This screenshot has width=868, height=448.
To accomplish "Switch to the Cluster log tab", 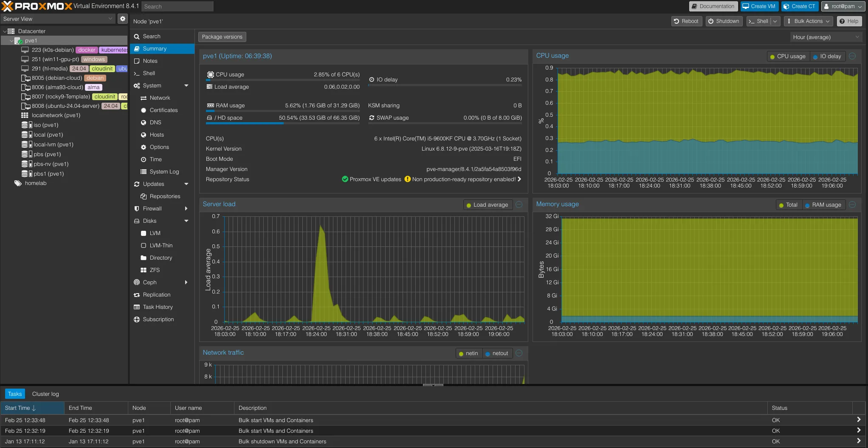I will click(45, 394).
